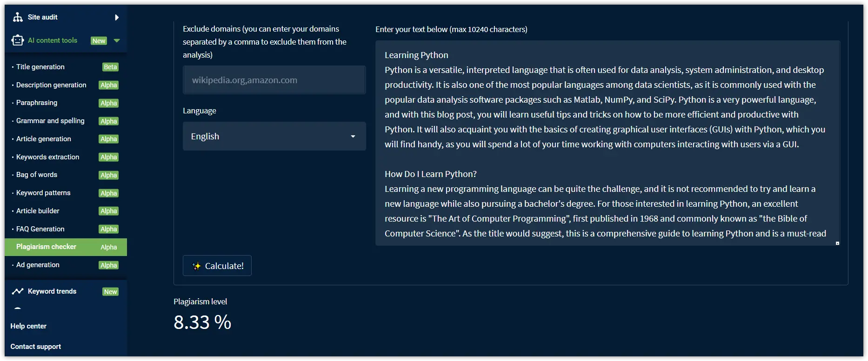Open the Help center
868x361 pixels.
click(28, 326)
